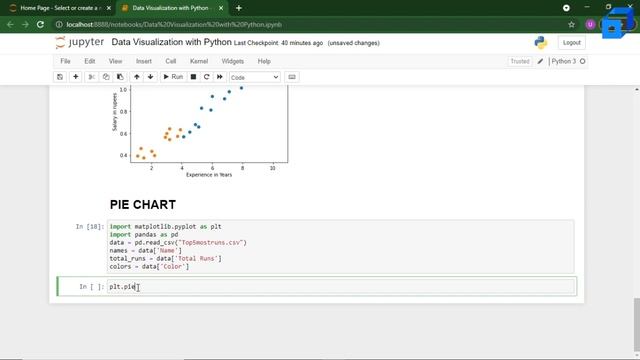The width and height of the screenshot is (640, 360).
Task: Click the (unsaved changes) status text
Action: point(353,43)
